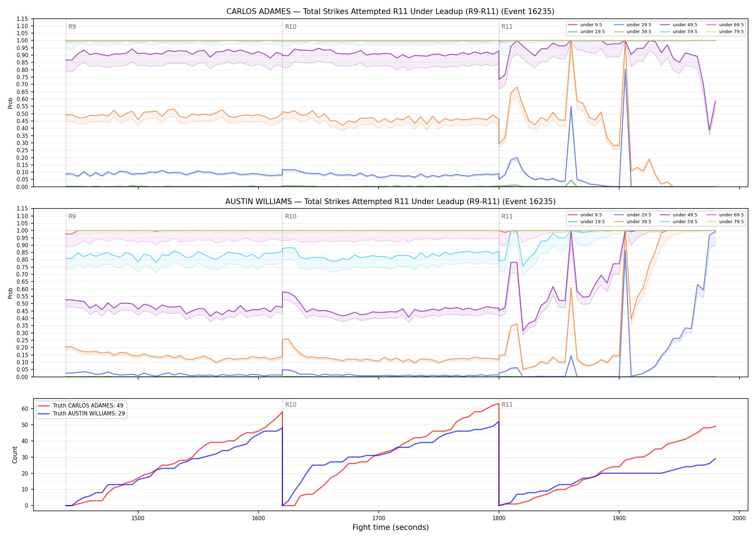The width and height of the screenshot is (756, 540).
Task: Click 'Prob' y-axis label of Carlos Adames chart
Action: [x=10, y=103]
